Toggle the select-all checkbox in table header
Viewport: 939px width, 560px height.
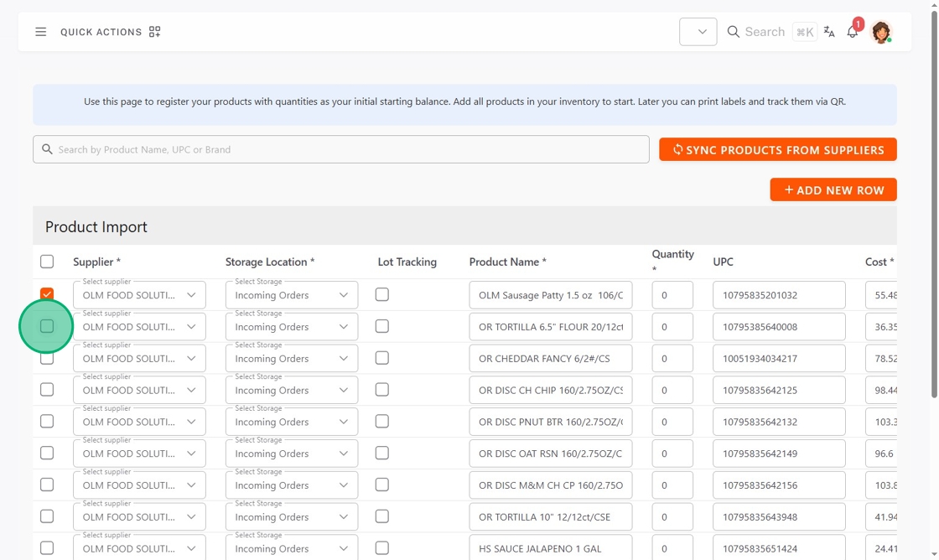pyautogui.click(x=47, y=262)
